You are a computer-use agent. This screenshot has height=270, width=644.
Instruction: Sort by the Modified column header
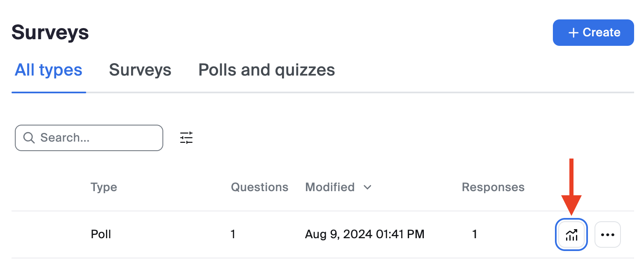tap(330, 187)
